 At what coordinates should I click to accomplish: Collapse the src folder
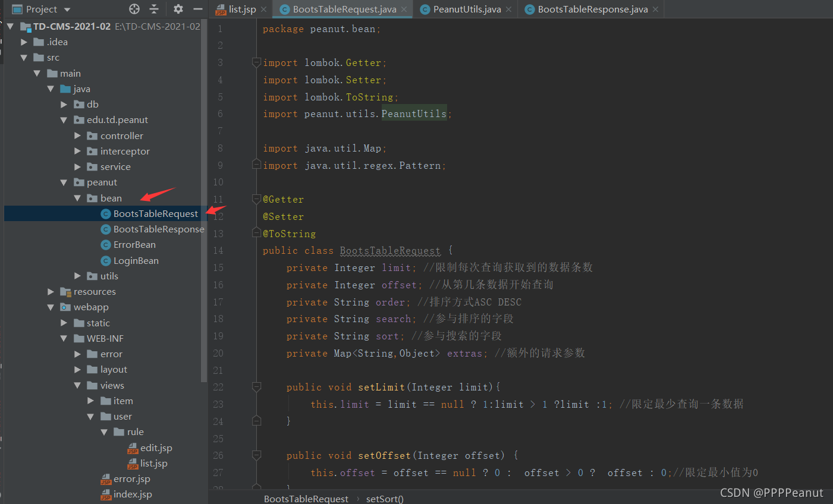pos(24,58)
